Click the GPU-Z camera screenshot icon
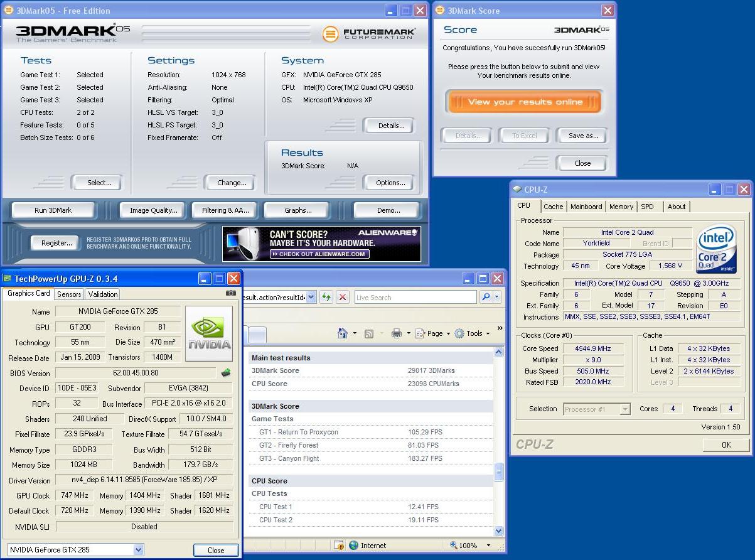The width and height of the screenshot is (755, 560). (230, 293)
